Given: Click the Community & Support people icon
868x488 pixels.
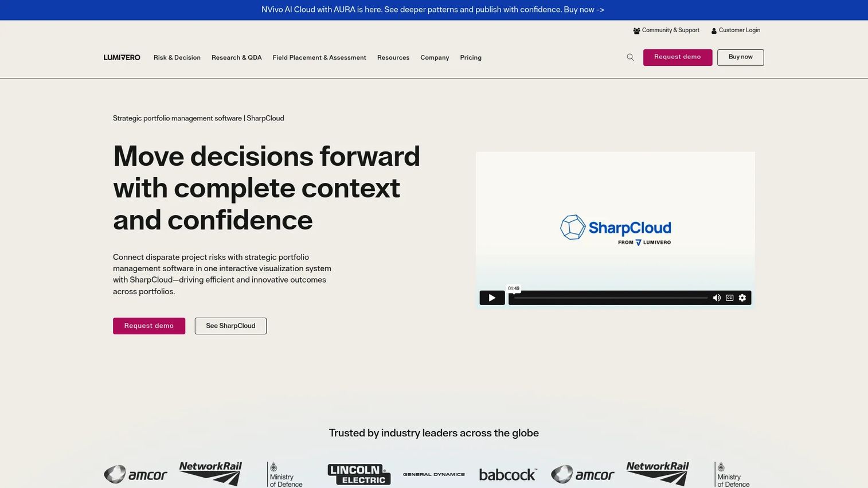Looking at the screenshot, I should pos(636,31).
